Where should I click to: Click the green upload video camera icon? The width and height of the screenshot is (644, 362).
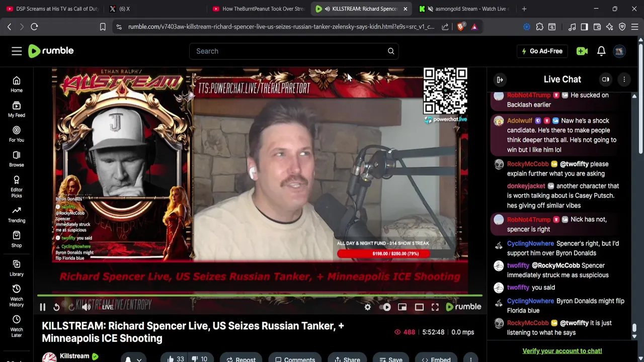point(582,51)
